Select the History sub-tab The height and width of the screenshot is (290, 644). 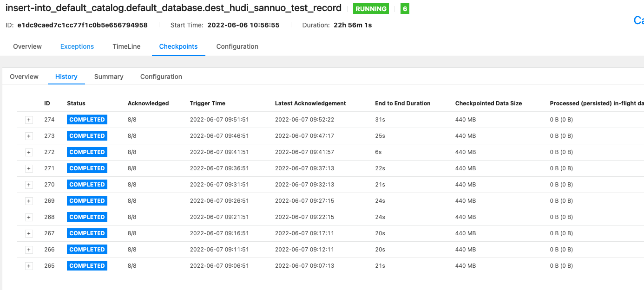pos(66,76)
